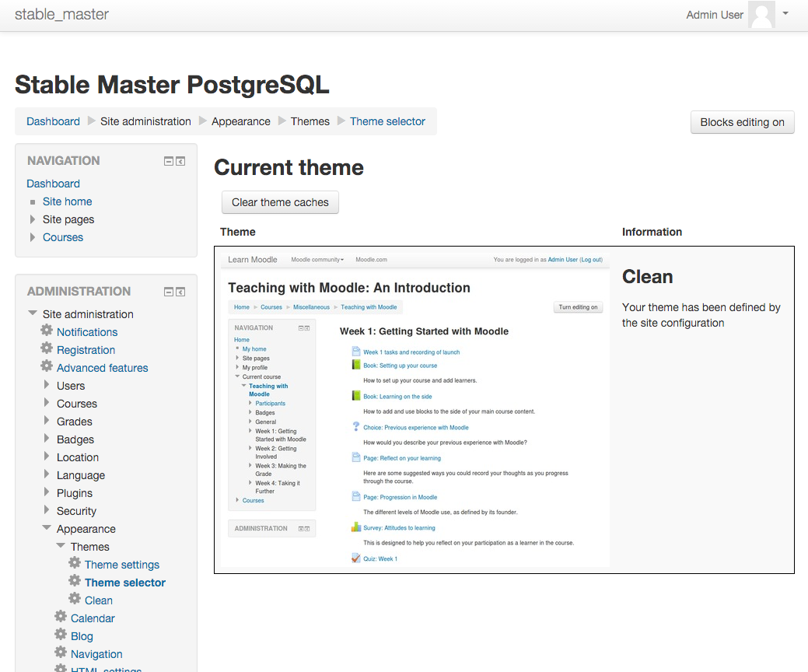Collapse the Themes subtree
808x672 pixels.
click(x=61, y=546)
